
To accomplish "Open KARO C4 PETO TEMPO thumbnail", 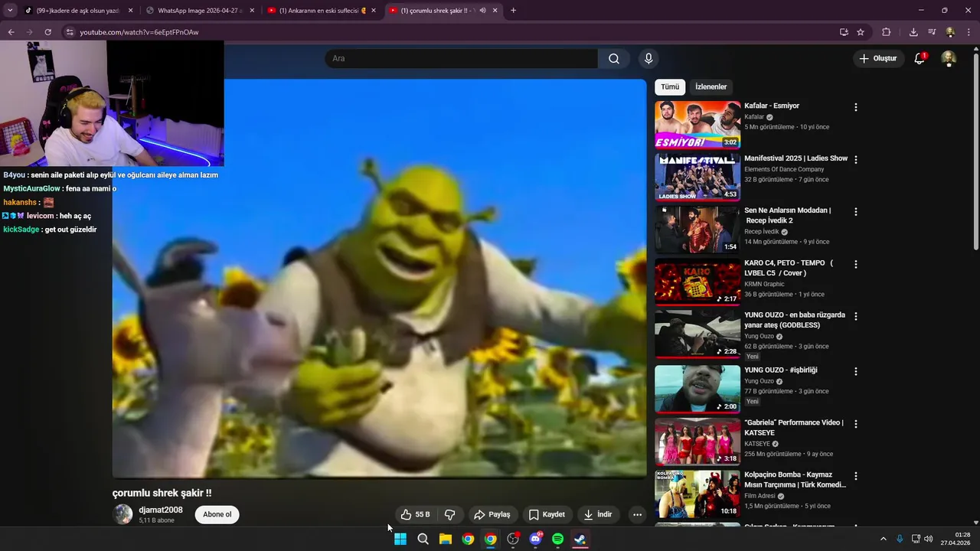I will click(697, 282).
